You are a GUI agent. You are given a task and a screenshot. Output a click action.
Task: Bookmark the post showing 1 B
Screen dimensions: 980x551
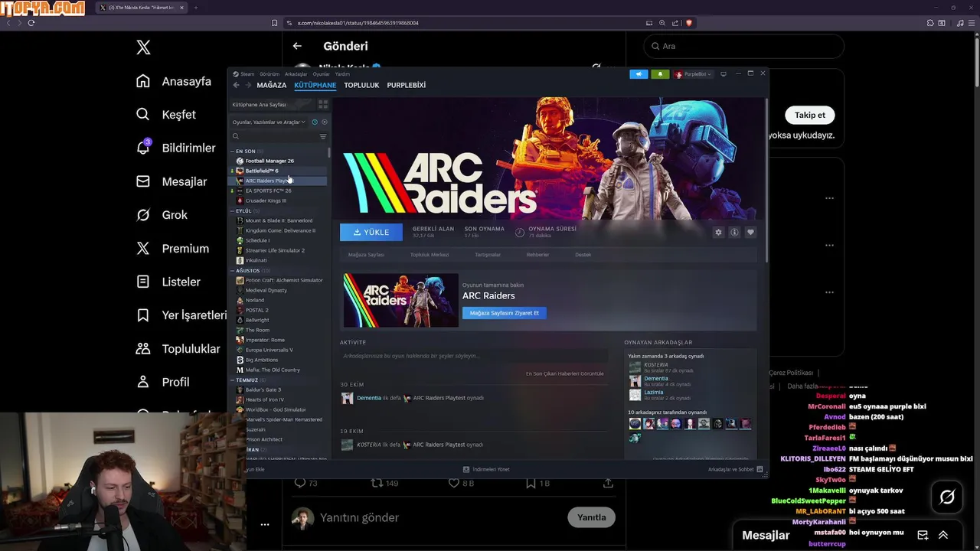531,483
